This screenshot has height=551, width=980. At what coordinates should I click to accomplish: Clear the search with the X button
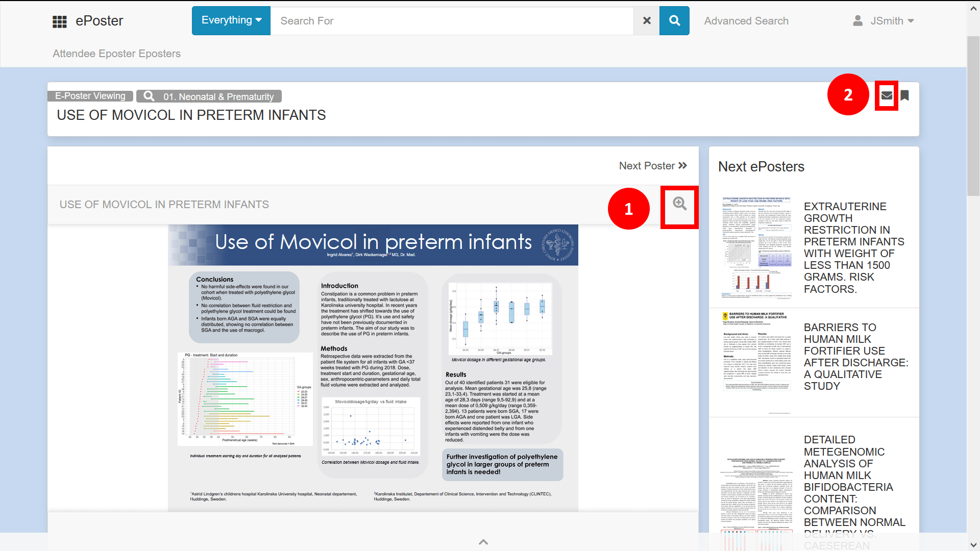[647, 21]
